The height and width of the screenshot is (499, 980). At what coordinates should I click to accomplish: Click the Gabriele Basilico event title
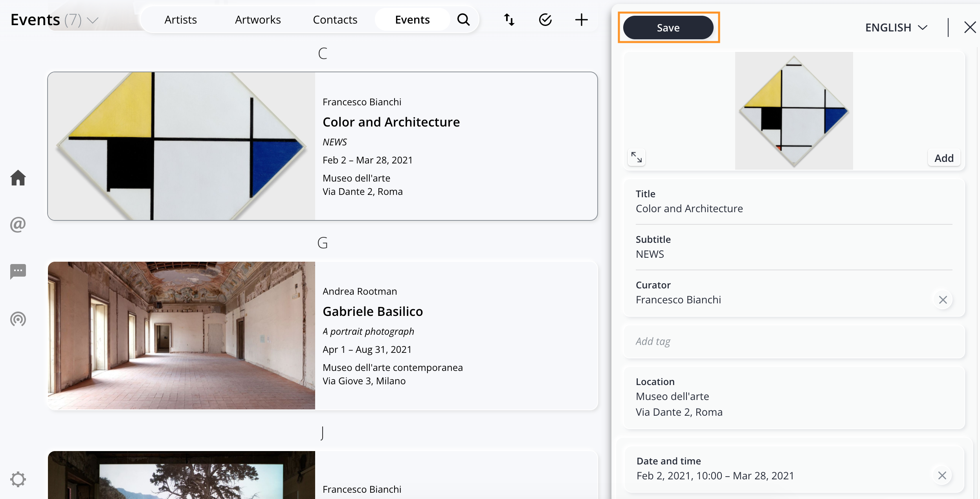click(373, 312)
